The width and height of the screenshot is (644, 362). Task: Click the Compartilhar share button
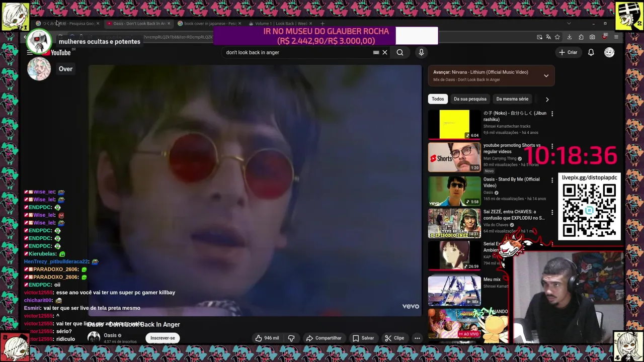[x=324, y=338]
